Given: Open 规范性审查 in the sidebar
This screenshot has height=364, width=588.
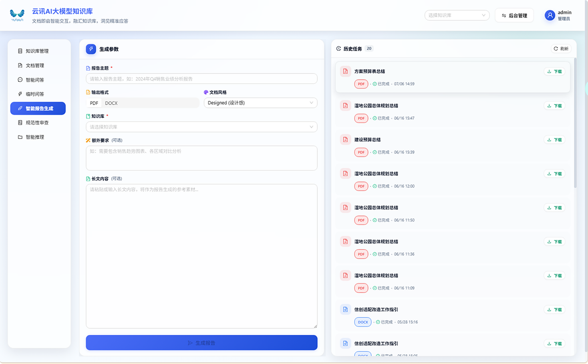Looking at the screenshot, I should [38, 123].
